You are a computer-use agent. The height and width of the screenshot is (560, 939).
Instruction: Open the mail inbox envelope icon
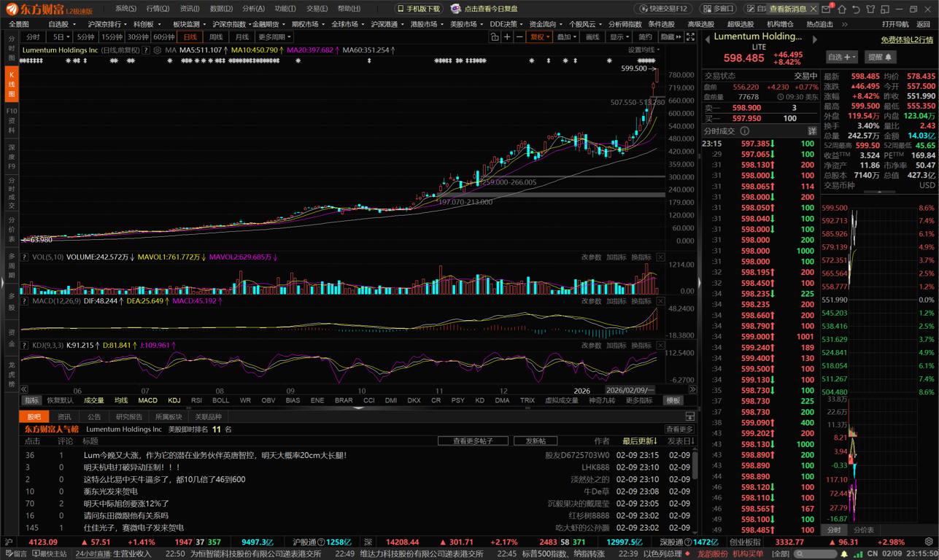[x=826, y=9]
